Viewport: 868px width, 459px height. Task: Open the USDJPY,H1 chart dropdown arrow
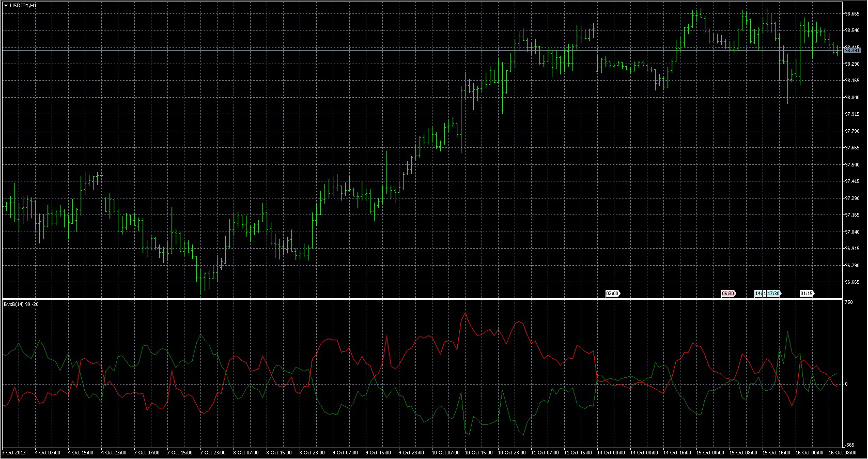(x=6, y=5)
